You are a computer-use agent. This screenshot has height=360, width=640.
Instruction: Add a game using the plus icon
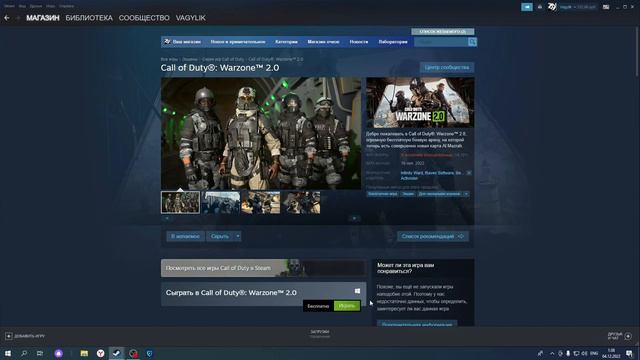click(x=9, y=336)
